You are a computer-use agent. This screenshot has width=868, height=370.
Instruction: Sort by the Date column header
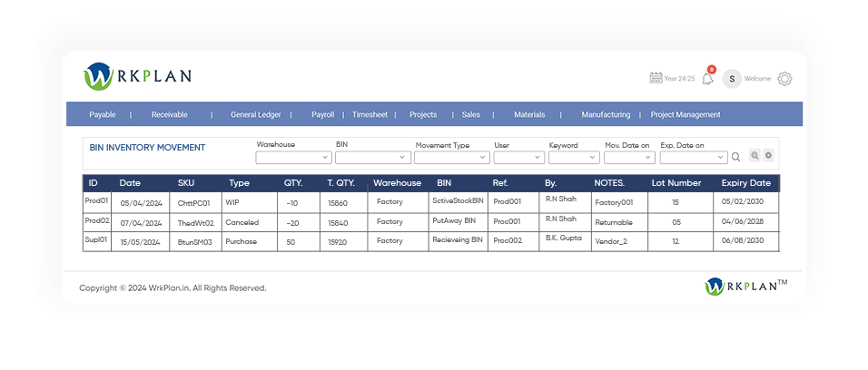(x=130, y=183)
